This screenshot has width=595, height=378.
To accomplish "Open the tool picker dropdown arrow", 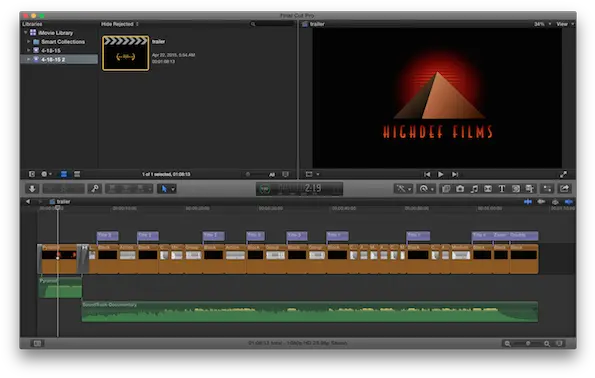I will pyautogui.click(x=173, y=189).
